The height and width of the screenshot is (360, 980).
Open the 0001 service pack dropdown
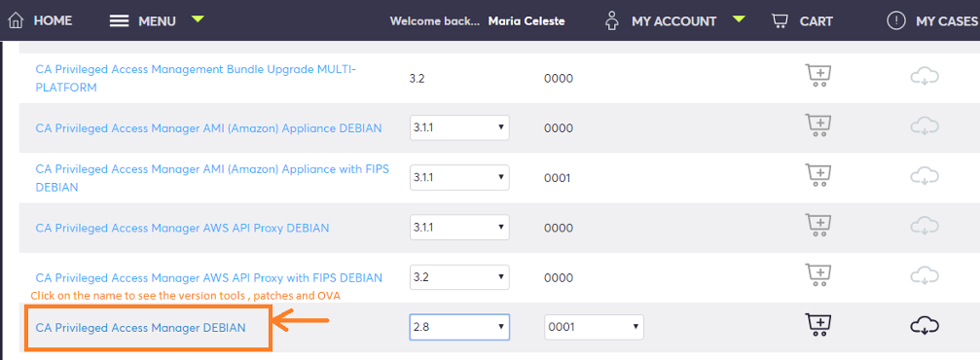pos(594,327)
